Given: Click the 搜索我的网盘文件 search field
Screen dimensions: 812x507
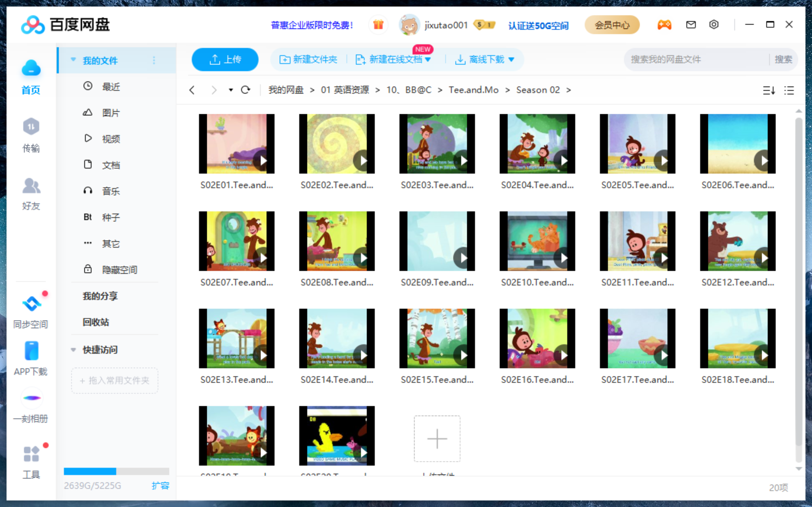Looking at the screenshot, I should click(x=697, y=60).
